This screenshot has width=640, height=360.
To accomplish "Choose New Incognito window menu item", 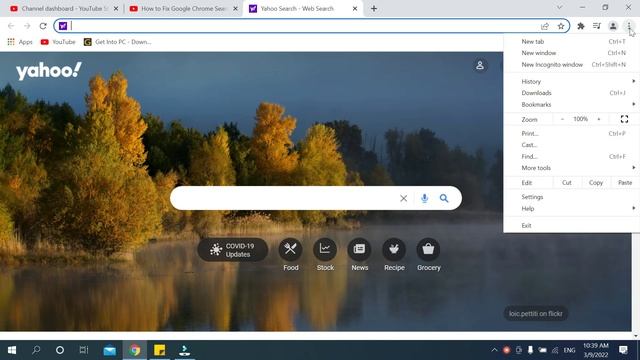I will 571,64.
